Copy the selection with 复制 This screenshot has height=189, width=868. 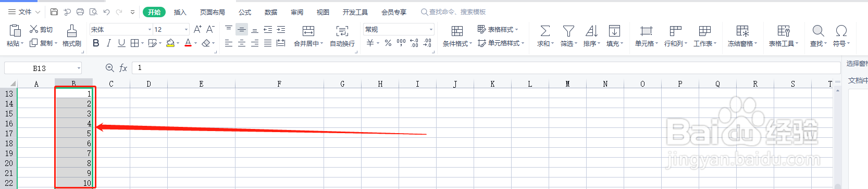click(42, 43)
